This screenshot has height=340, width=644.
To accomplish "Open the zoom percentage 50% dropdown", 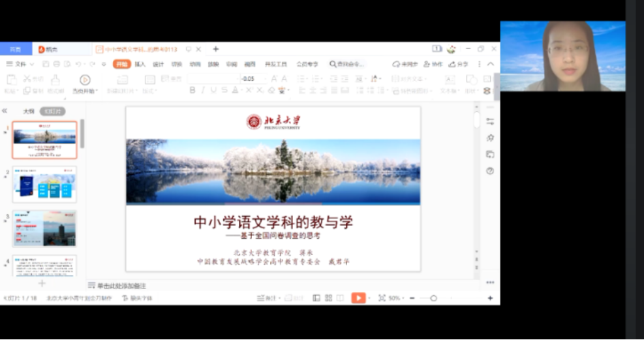I will [x=396, y=298].
